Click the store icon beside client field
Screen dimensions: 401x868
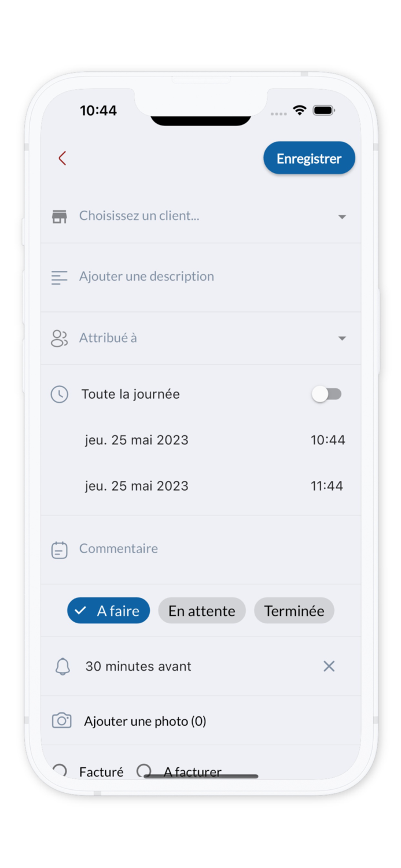tap(60, 216)
